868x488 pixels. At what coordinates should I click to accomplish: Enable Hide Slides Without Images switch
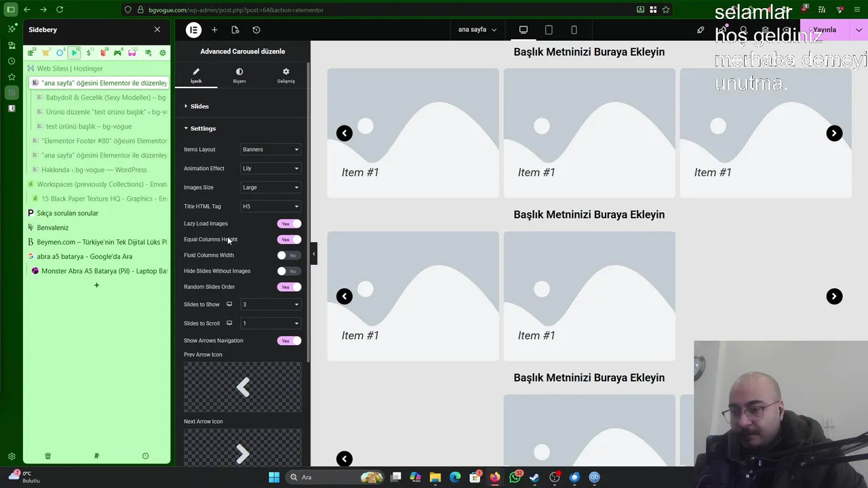289,271
